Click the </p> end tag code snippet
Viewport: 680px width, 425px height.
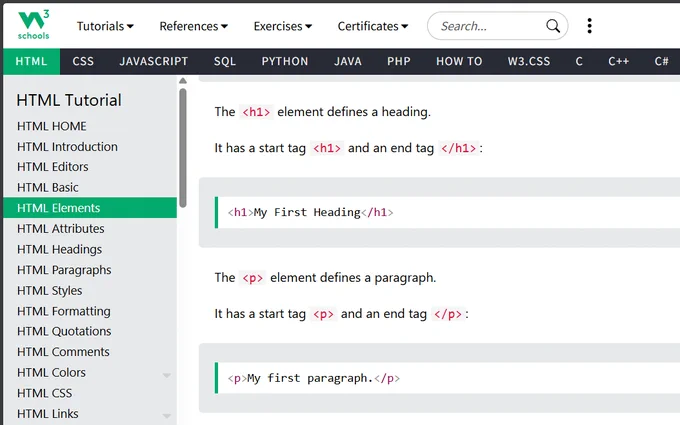coord(448,314)
